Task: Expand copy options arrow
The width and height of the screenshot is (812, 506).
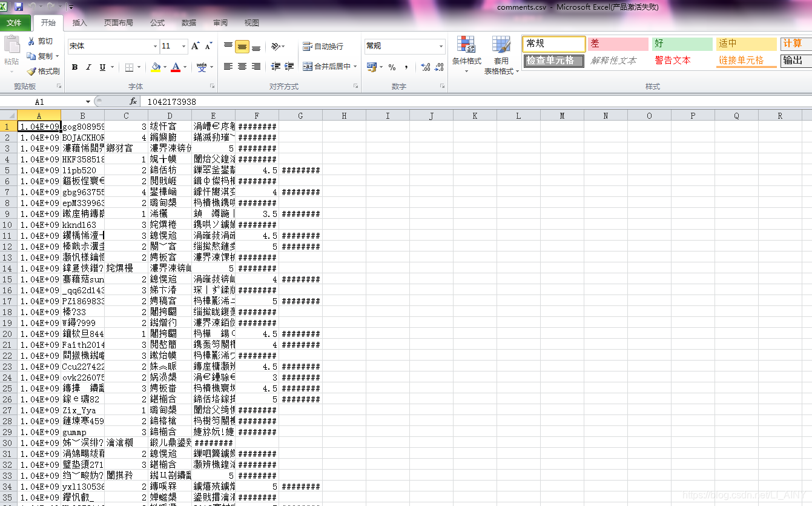Action: (57, 56)
